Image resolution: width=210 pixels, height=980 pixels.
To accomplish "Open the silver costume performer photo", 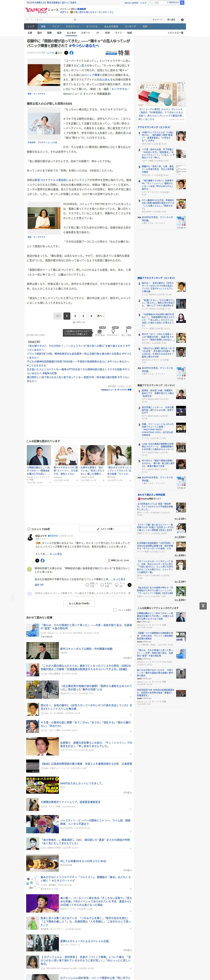I will click(44, 124).
